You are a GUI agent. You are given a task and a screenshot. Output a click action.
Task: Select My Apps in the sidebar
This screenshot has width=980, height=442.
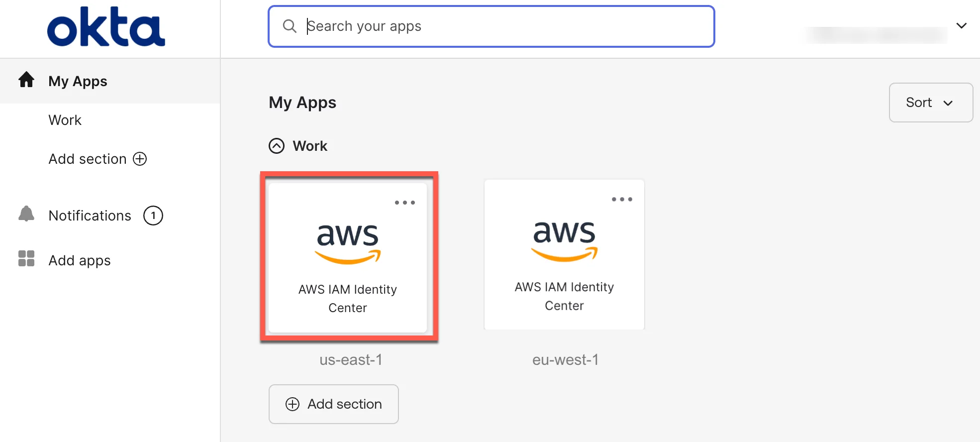click(x=78, y=81)
